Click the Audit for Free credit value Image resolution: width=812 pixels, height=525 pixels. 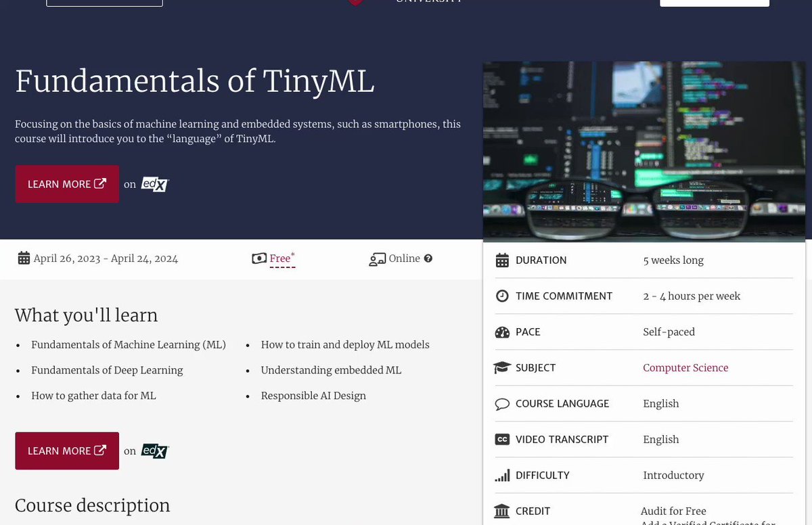tap(673, 511)
